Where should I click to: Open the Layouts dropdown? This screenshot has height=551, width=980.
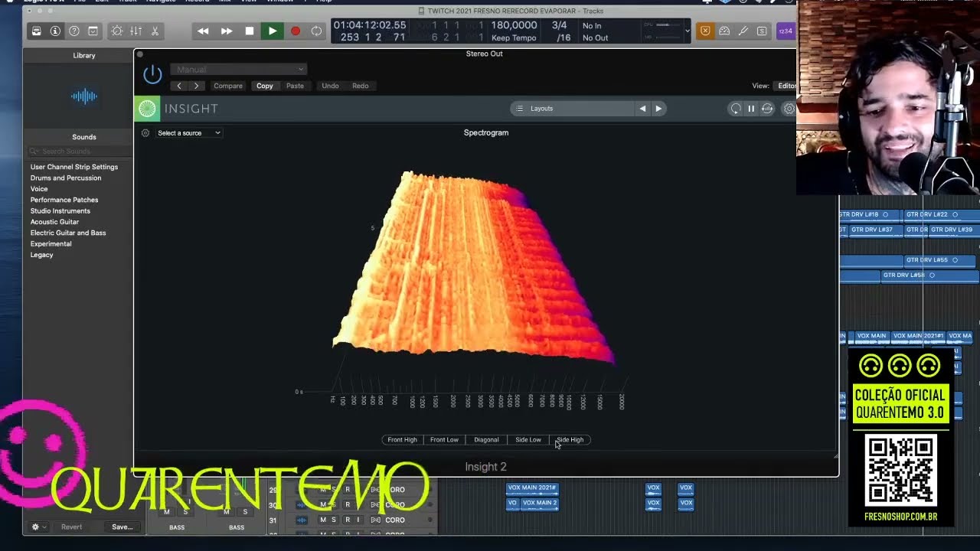coord(572,109)
